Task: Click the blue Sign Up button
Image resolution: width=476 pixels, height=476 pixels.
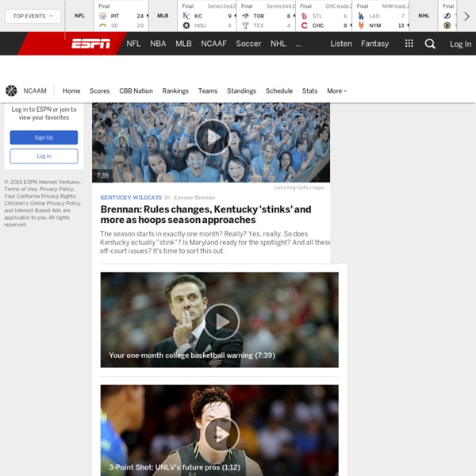Action: 44,137
